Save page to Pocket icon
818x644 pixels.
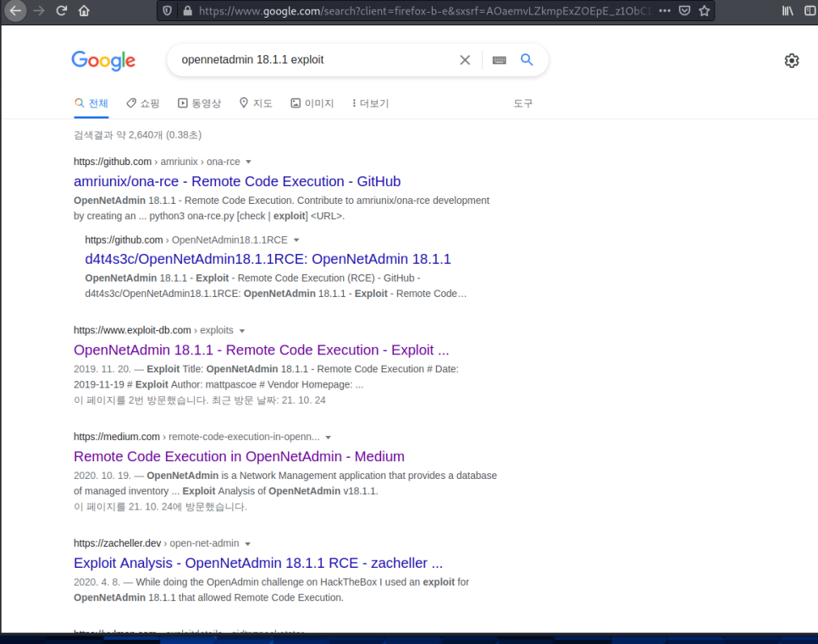click(684, 10)
